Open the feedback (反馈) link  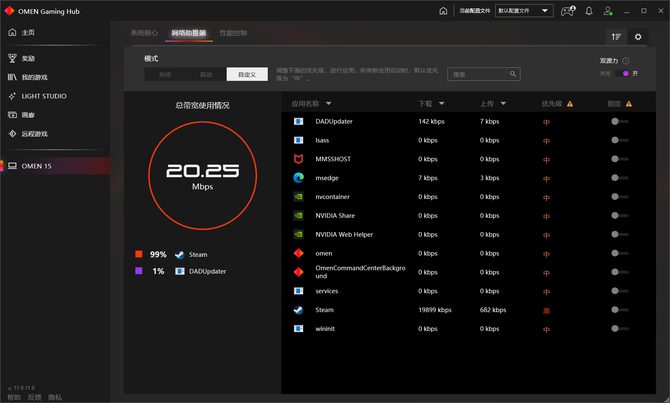point(34,397)
